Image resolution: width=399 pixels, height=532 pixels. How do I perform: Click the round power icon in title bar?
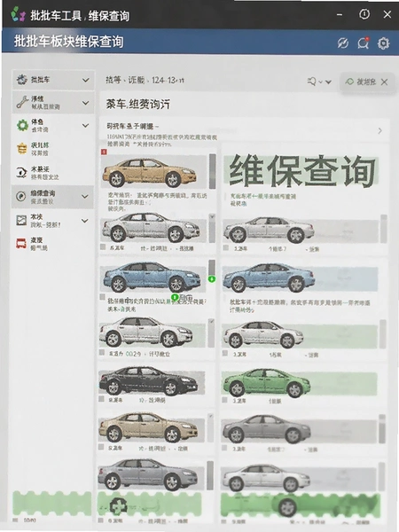click(364, 14)
